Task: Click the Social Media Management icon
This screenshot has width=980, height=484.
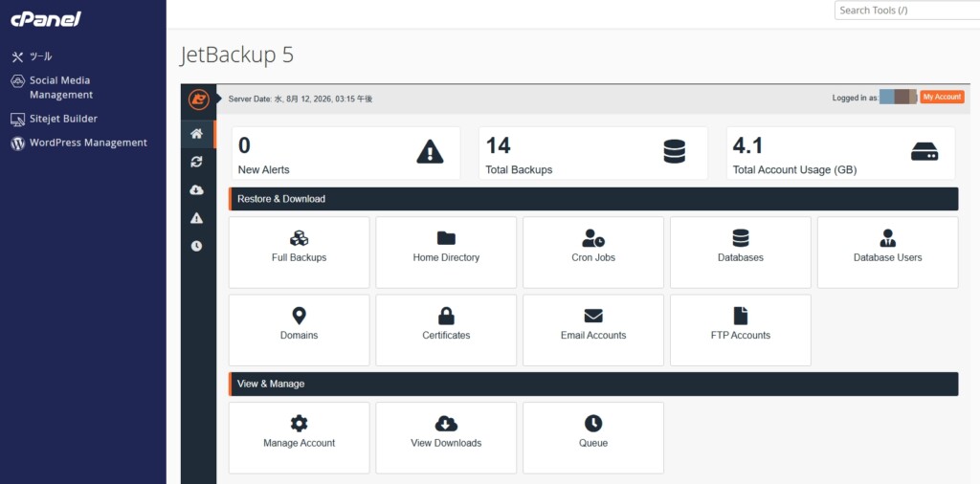Action: click(17, 81)
